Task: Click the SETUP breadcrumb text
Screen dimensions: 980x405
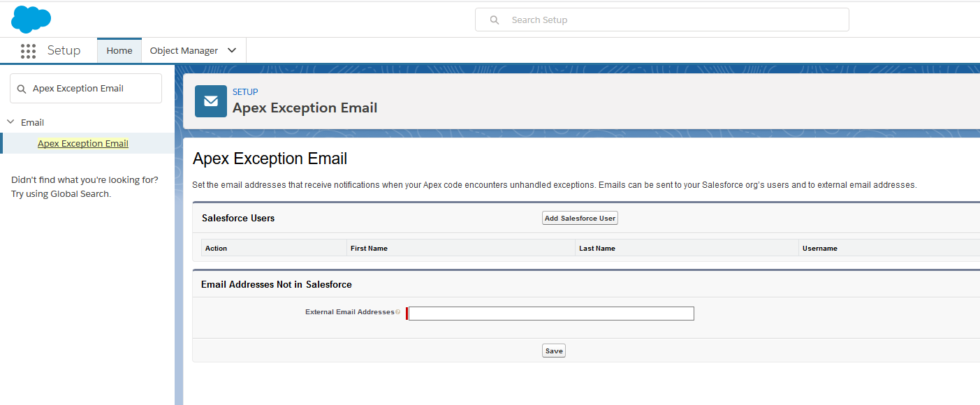Action: [245, 92]
